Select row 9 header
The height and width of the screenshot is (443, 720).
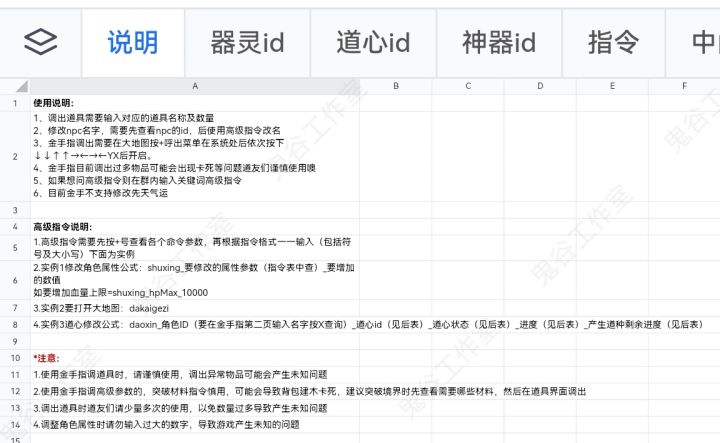[15, 342]
